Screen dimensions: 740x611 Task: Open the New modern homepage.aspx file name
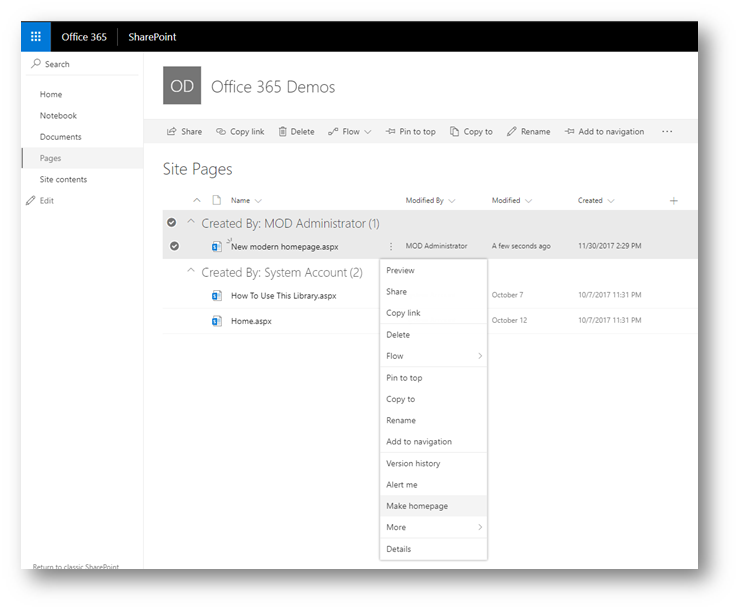285,247
